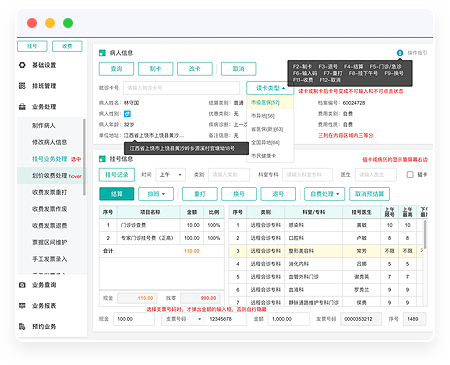Focus the 科室专科 input field
The height and width of the screenshot is (365, 450).
tap(307, 175)
